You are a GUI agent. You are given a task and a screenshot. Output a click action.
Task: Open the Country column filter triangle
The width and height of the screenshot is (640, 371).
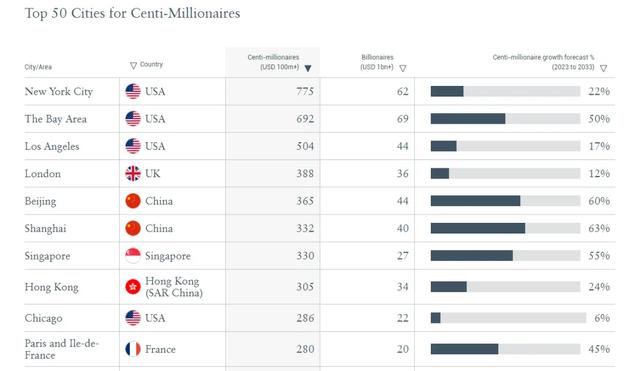pos(133,65)
